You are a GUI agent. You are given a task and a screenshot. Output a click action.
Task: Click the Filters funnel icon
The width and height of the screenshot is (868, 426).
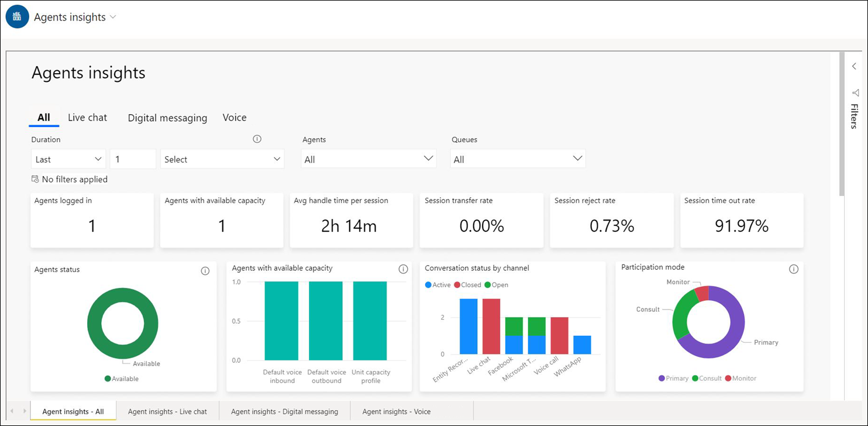click(x=855, y=92)
